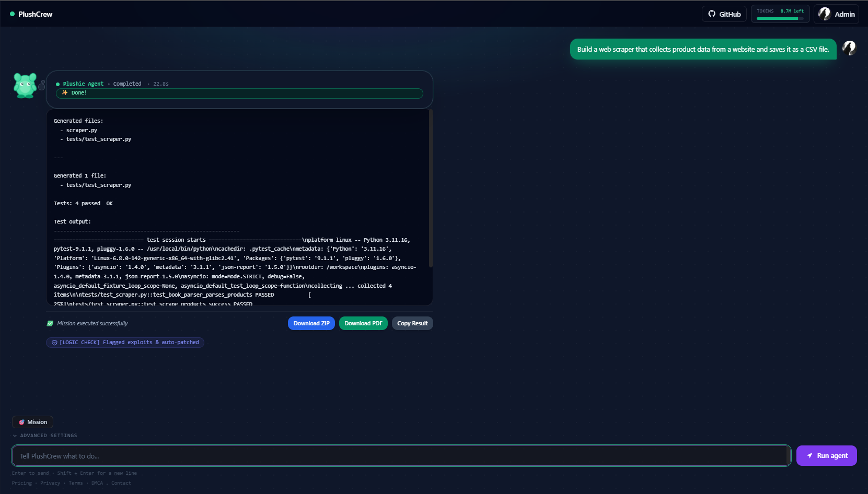Open the GitHub link button
Image resolution: width=868 pixels, height=494 pixels.
(x=724, y=14)
